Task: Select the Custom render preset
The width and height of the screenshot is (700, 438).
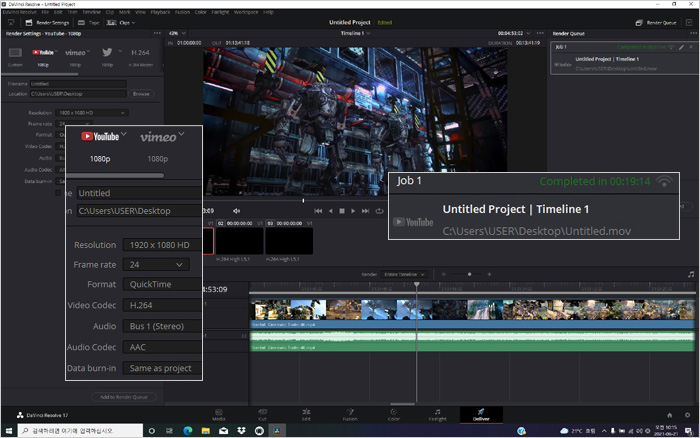Action: [x=15, y=57]
